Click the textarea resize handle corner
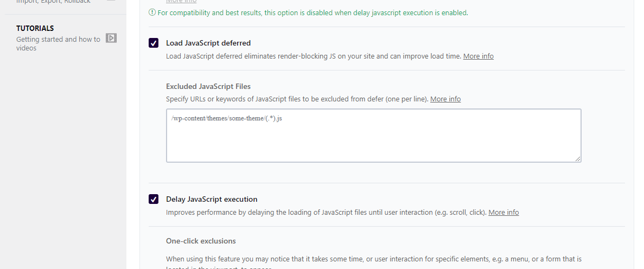 point(578,158)
